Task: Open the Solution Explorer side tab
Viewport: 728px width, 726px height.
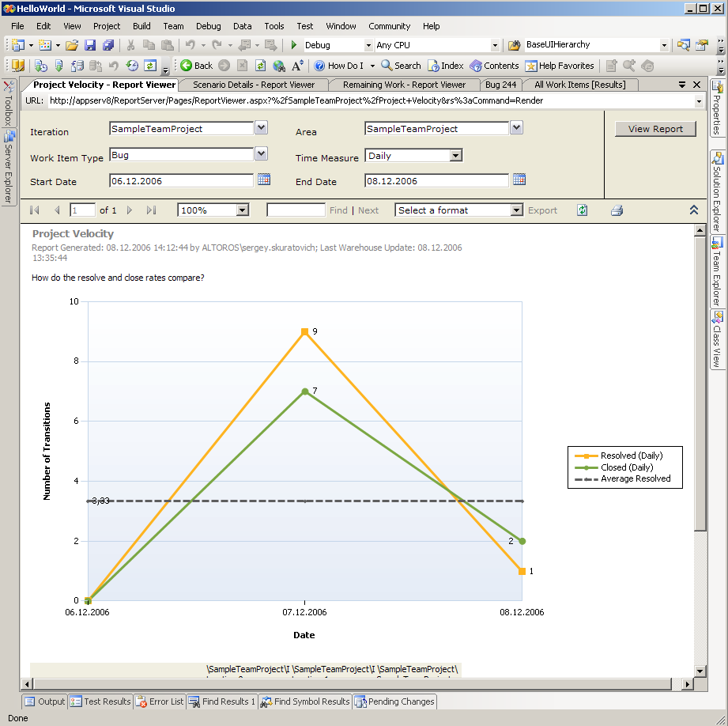Action: pos(717,191)
